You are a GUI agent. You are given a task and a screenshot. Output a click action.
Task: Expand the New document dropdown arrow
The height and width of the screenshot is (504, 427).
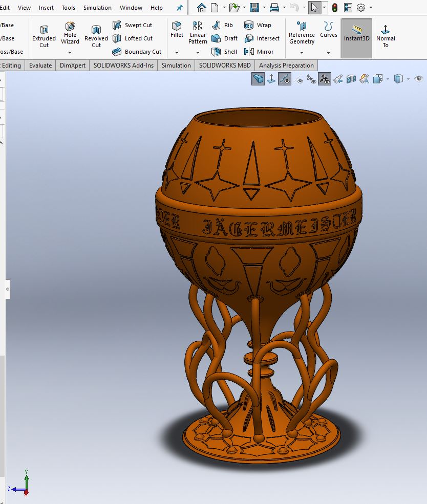click(224, 7)
